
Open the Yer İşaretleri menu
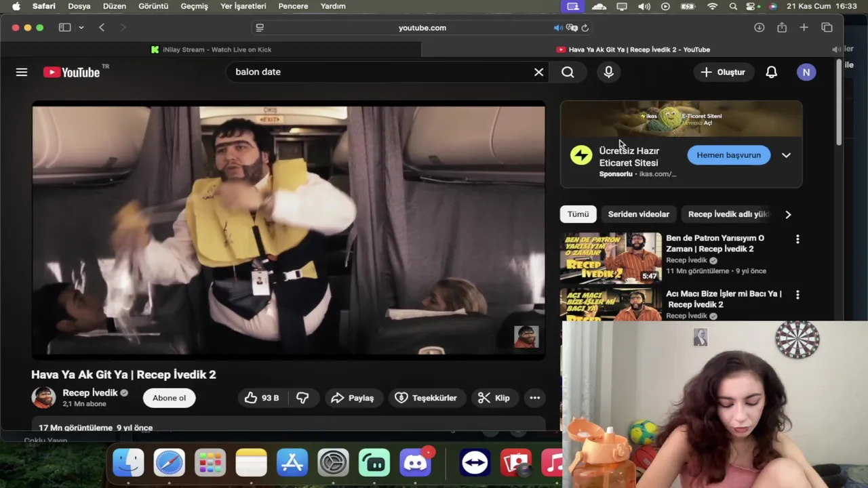[243, 6]
